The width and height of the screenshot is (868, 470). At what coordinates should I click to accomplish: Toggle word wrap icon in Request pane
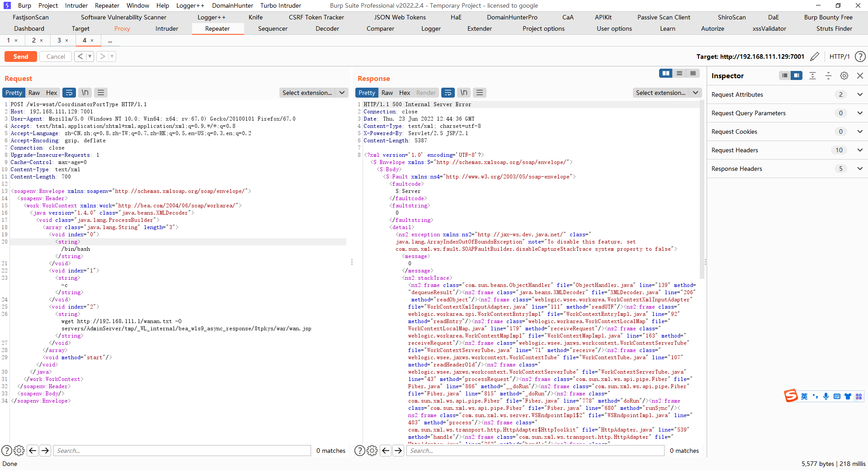click(69, 93)
